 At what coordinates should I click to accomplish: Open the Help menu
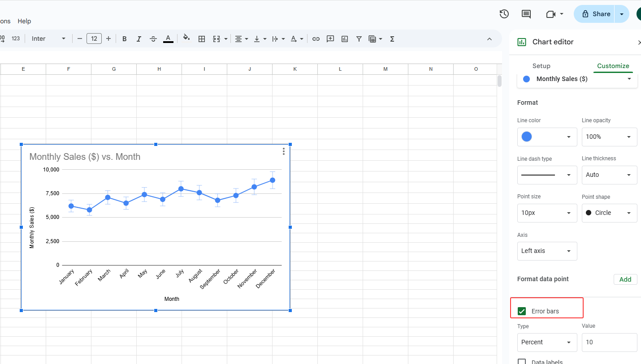[x=24, y=21]
